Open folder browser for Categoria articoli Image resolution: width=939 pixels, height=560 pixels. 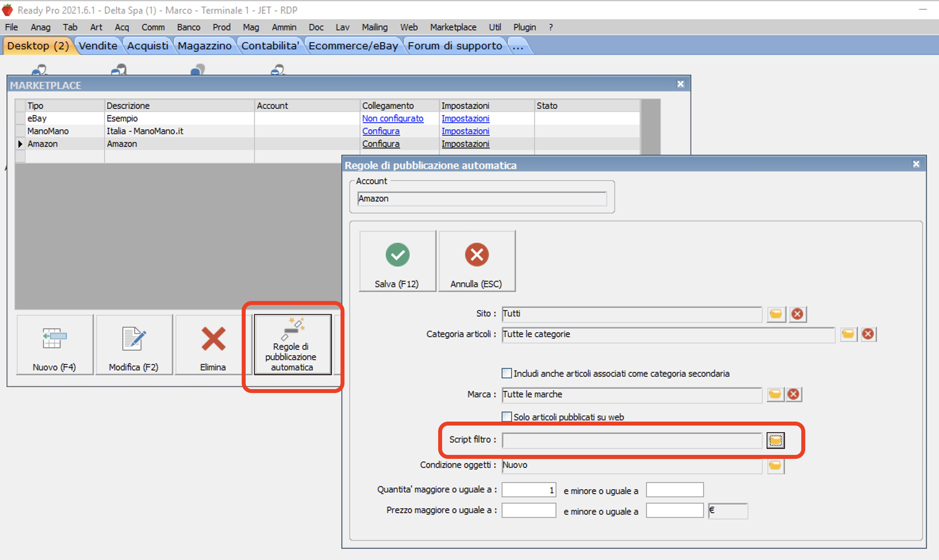(848, 334)
